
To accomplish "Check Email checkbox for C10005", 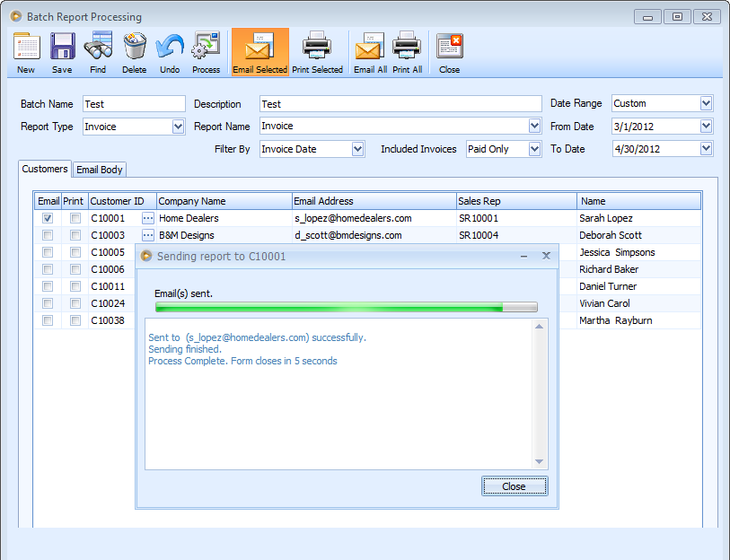I will tap(48, 252).
